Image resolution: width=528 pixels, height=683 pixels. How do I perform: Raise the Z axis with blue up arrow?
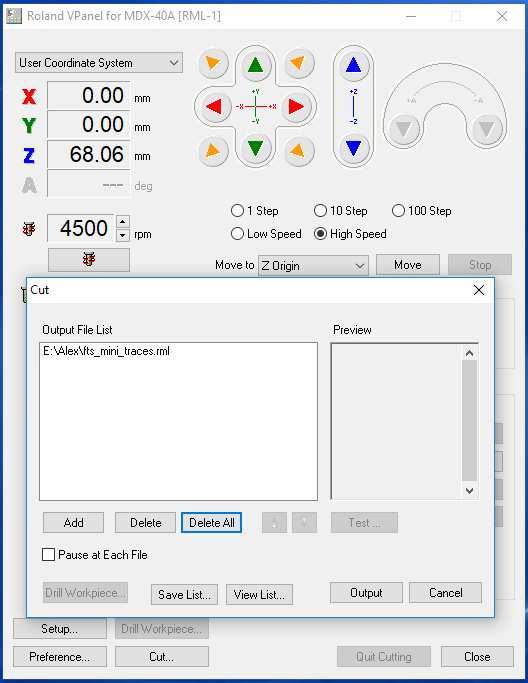pos(353,66)
